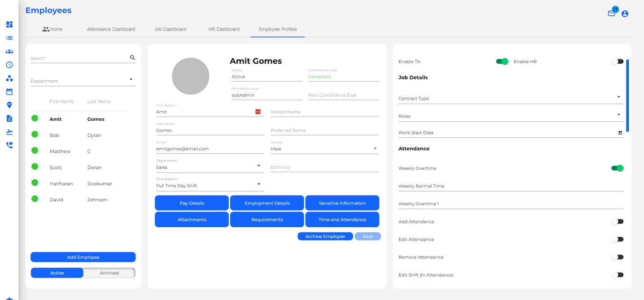Screen dimensions: 644x300
Task: Open the document icon in the sidebar
Action: click(x=9, y=118)
